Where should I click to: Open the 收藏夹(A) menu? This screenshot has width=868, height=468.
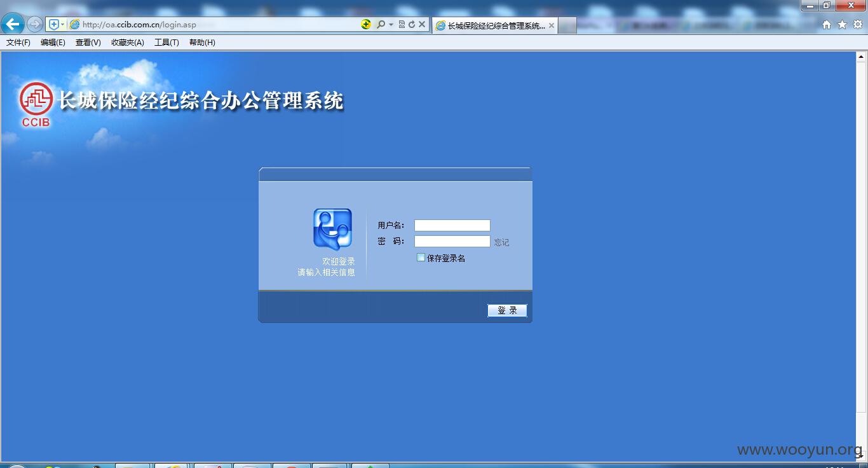click(127, 43)
